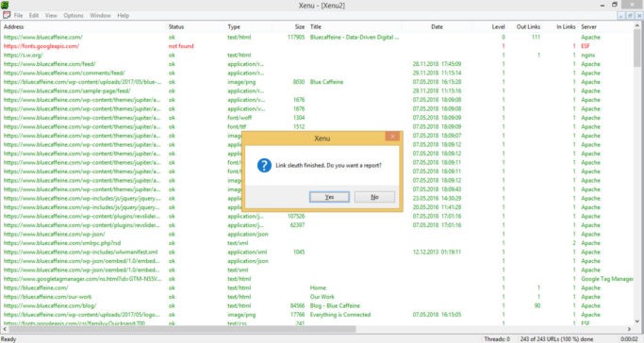Select the bluecaffeine.com/comments/feed/ row

tap(317, 73)
